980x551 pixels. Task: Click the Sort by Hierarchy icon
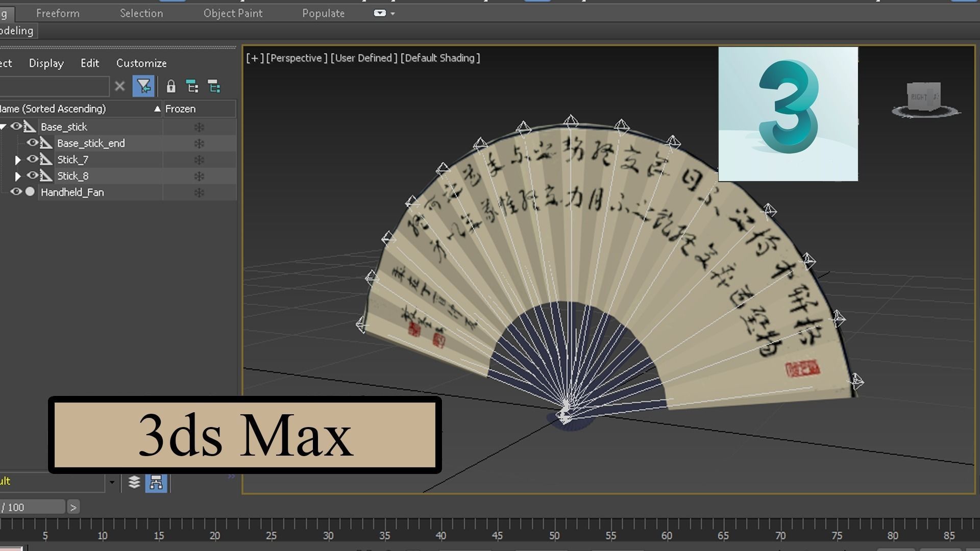156,482
